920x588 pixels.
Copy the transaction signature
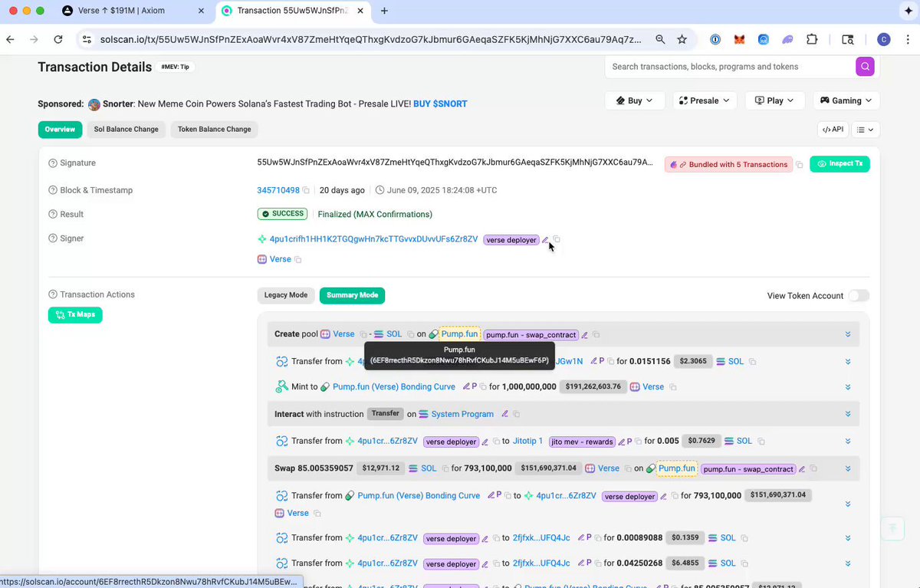tap(800, 165)
